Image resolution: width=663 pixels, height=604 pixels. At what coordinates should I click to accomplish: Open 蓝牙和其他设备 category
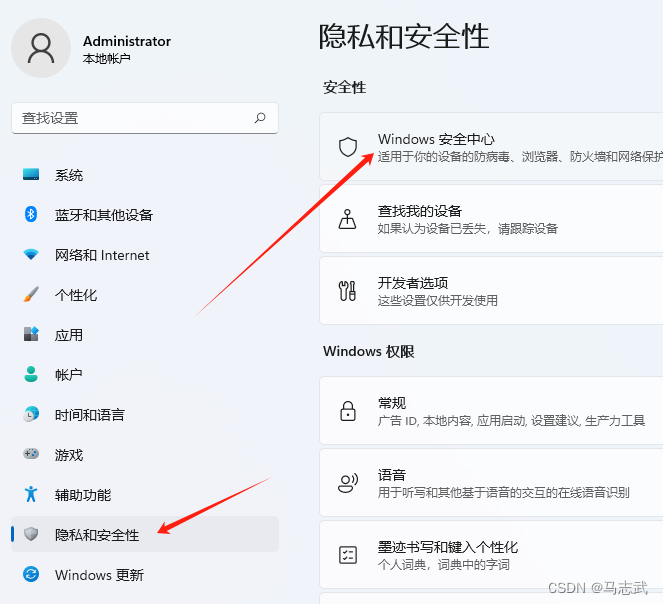click(x=145, y=214)
